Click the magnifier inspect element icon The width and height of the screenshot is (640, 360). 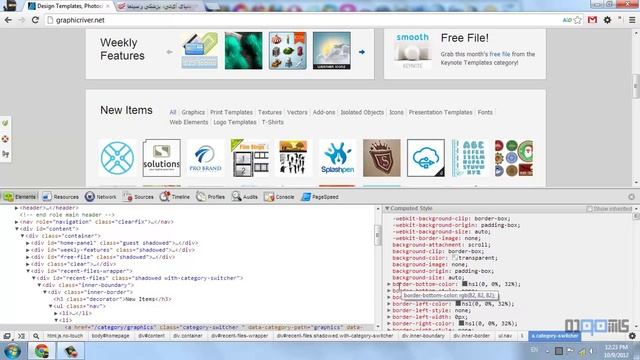(36, 336)
